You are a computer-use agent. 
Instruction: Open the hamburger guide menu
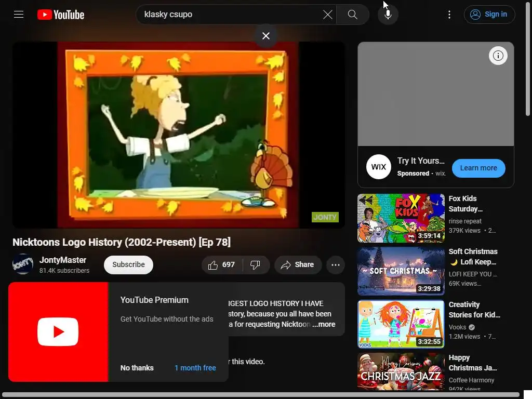(19, 14)
